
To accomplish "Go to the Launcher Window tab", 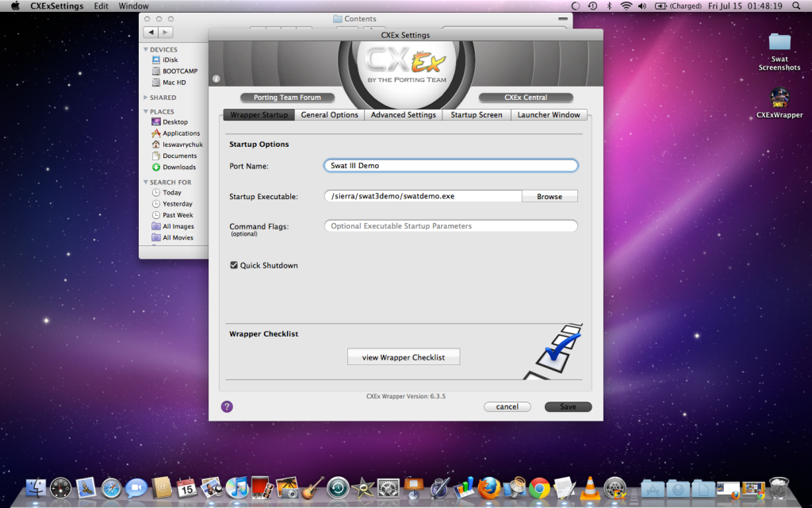I will coord(549,114).
